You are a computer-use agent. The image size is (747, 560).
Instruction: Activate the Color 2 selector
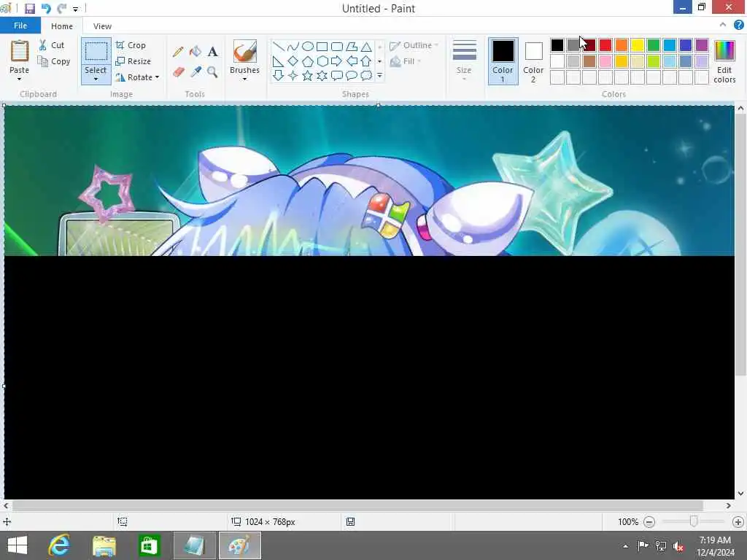(533, 61)
